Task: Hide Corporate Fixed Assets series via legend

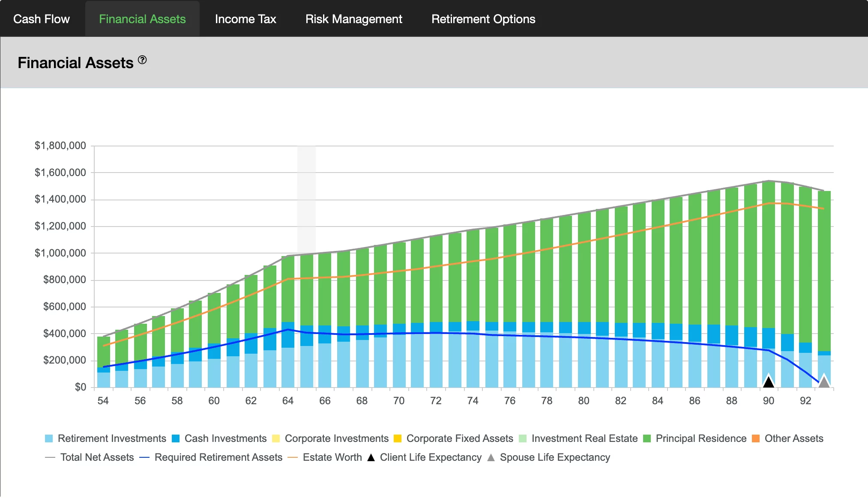Action: pyautogui.click(x=398, y=439)
